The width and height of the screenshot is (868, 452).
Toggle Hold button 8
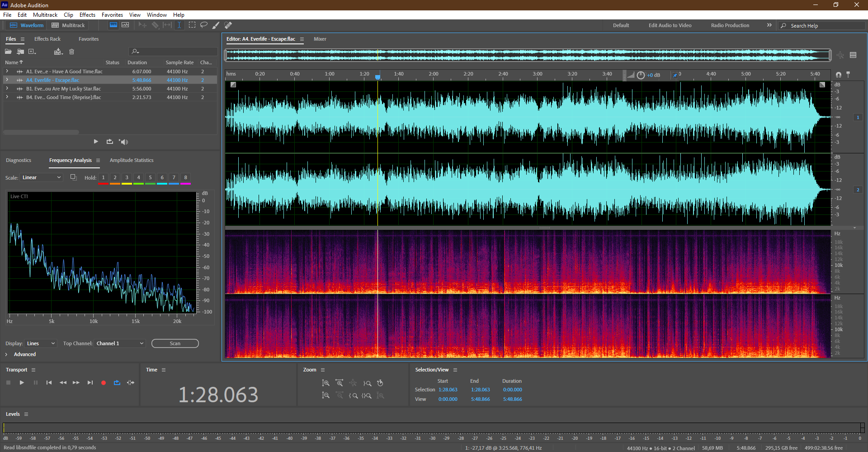click(185, 178)
